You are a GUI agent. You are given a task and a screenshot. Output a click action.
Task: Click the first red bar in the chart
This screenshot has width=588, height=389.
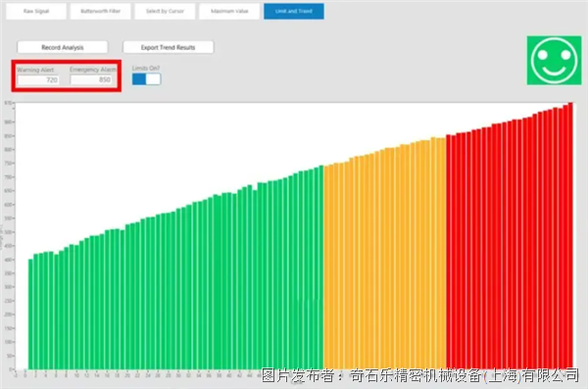449,252
